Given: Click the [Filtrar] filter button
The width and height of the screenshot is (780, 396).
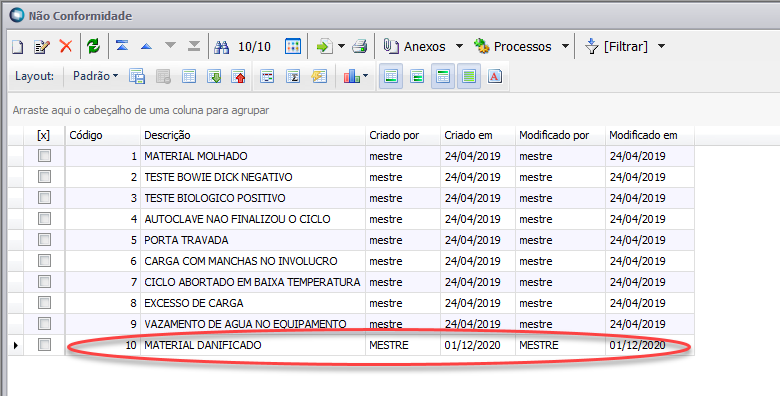Looking at the screenshot, I should 616,46.
